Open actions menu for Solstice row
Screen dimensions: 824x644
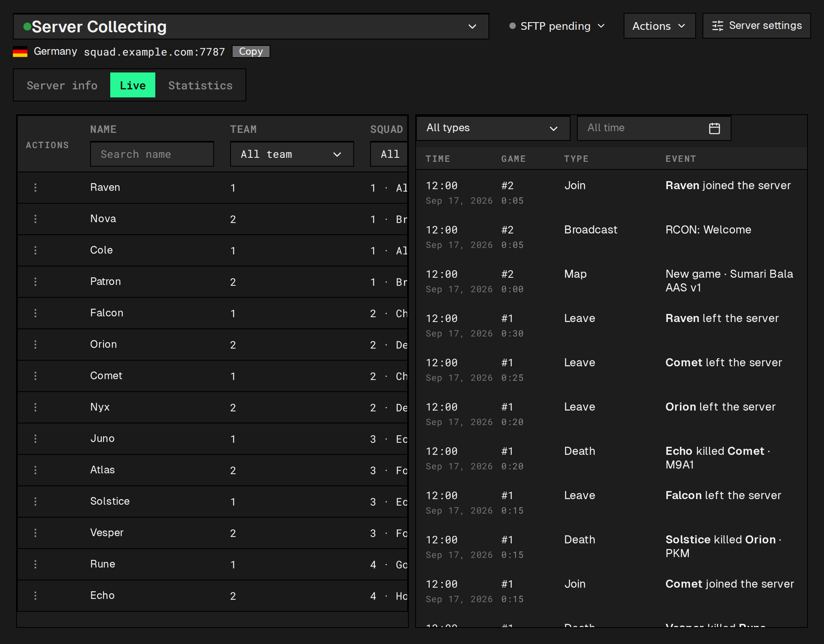35,502
